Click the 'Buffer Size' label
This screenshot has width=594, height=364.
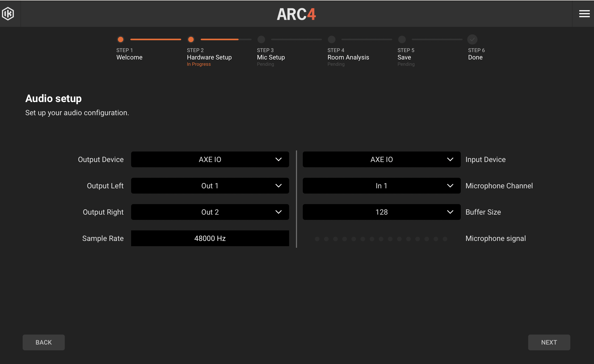point(483,212)
